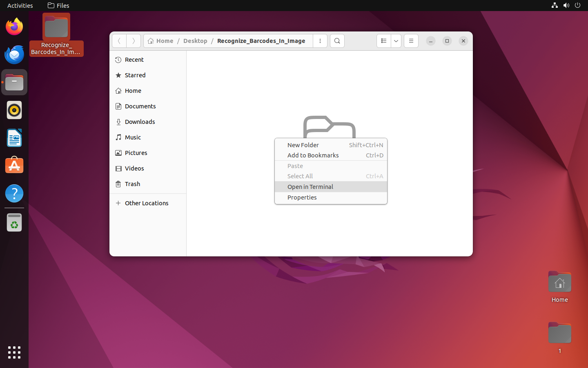Viewport: 588px width, 368px height.
Task: Choose Open in Terminal from context menu
Action: click(310, 187)
